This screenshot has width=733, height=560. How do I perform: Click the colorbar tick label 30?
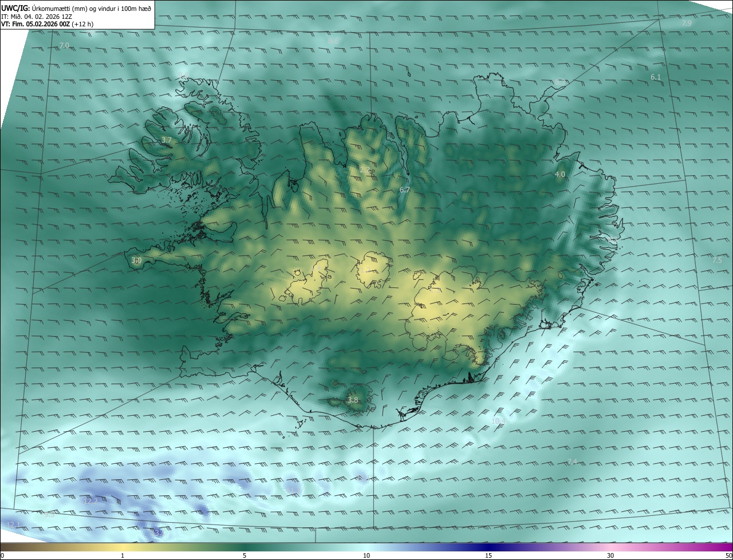(x=610, y=555)
